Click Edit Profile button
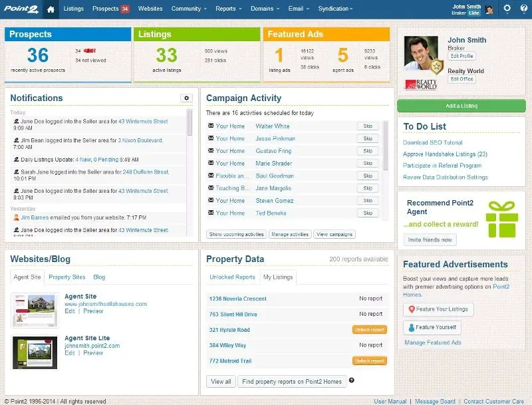 coord(462,56)
